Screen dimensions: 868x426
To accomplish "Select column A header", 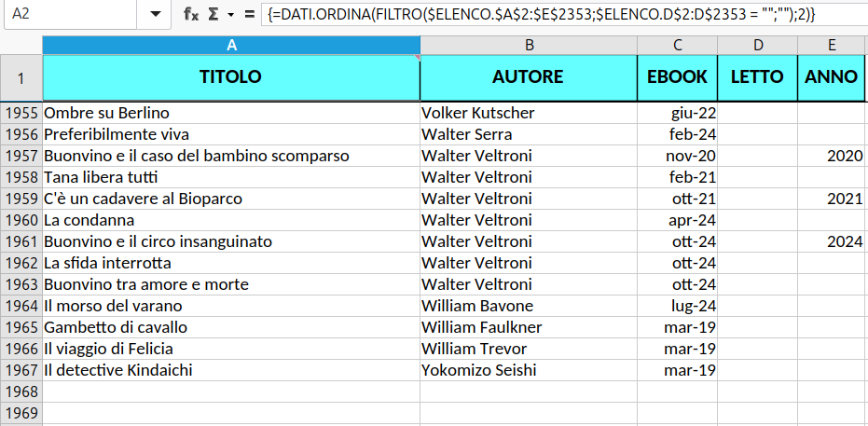I will (231, 46).
